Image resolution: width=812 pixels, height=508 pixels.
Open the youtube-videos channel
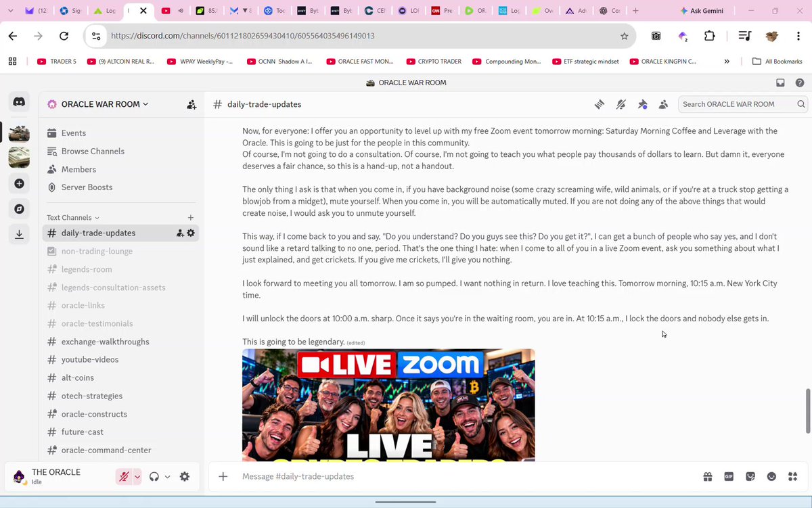tap(122, 359)
